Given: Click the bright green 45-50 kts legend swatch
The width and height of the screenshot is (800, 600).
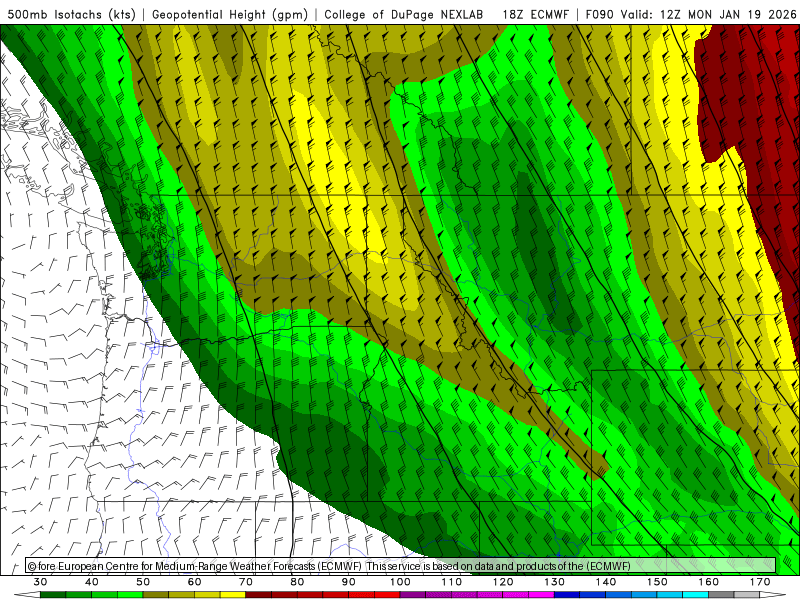Looking at the screenshot, I should pyautogui.click(x=130, y=595).
